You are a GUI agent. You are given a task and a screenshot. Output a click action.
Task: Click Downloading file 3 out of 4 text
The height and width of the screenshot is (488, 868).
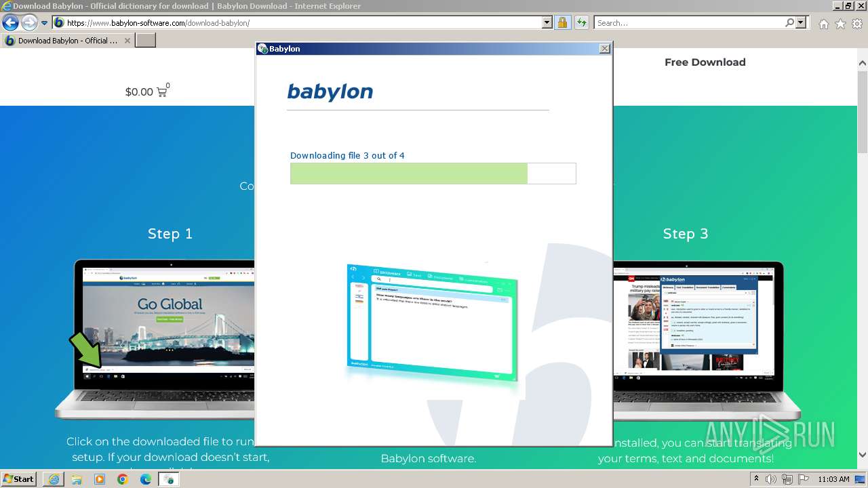[347, 155]
